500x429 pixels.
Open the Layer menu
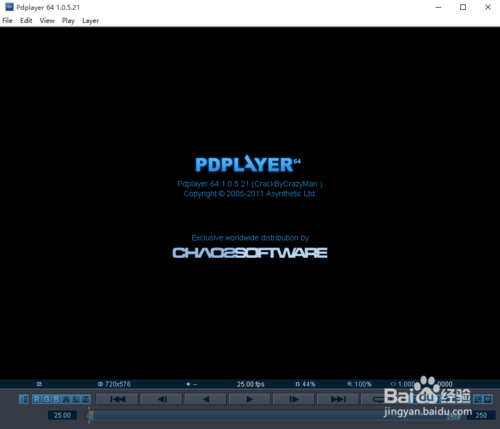click(90, 21)
